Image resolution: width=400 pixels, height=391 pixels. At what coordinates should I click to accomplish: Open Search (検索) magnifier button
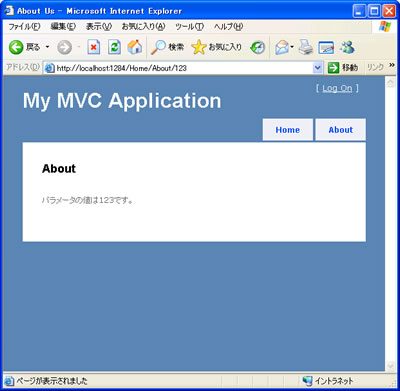[167, 47]
